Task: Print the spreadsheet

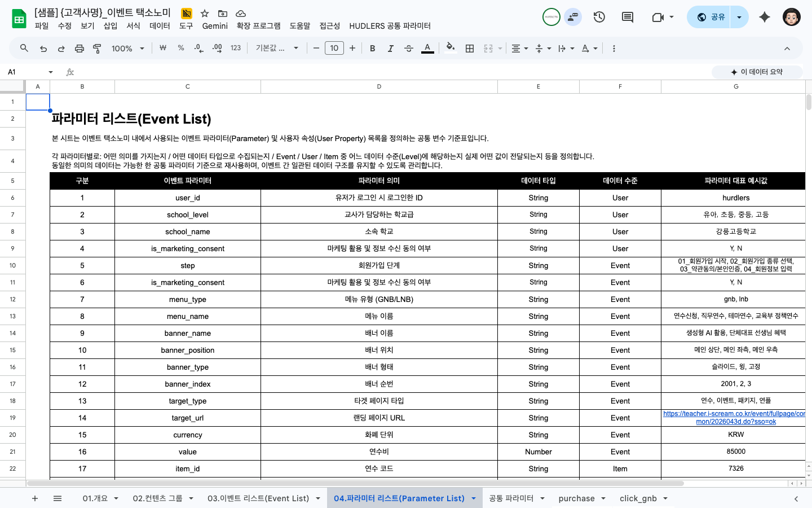Action: (79, 49)
